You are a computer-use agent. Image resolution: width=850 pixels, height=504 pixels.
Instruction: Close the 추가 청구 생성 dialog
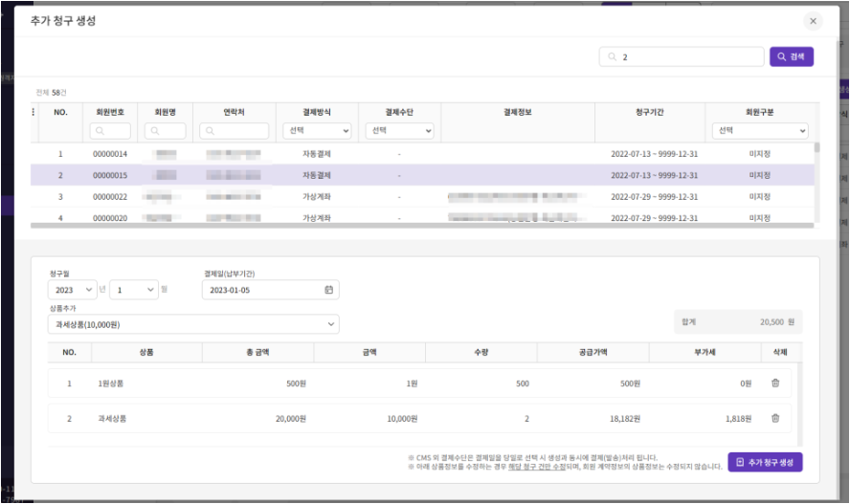pyautogui.click(x=813, y=21)
